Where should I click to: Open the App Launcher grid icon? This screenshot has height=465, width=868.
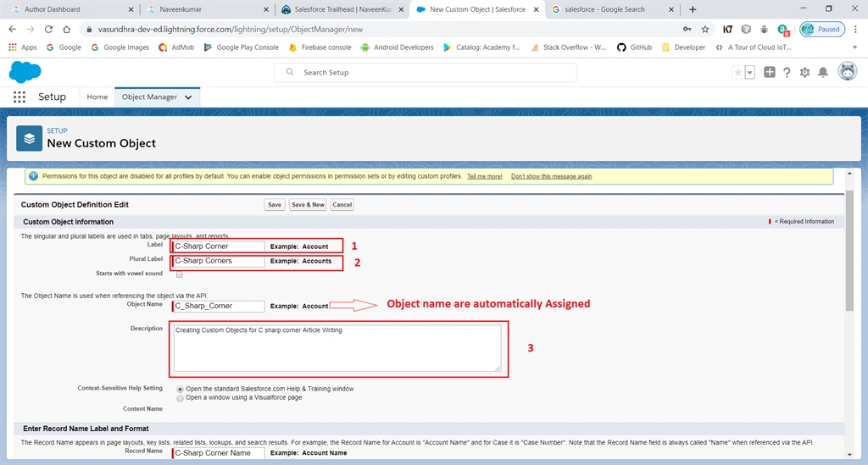click(x=19, y=97)
